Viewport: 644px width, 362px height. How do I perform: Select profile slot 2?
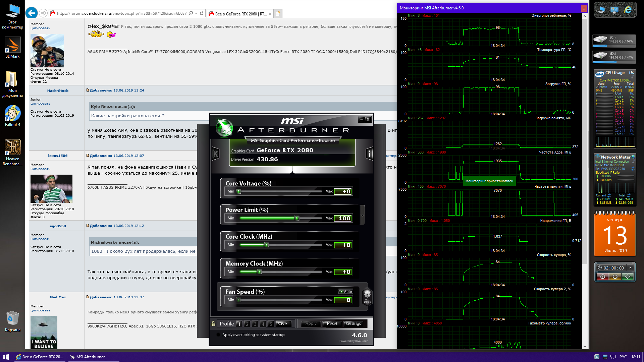pyautogui.click(x=247, y=324)
